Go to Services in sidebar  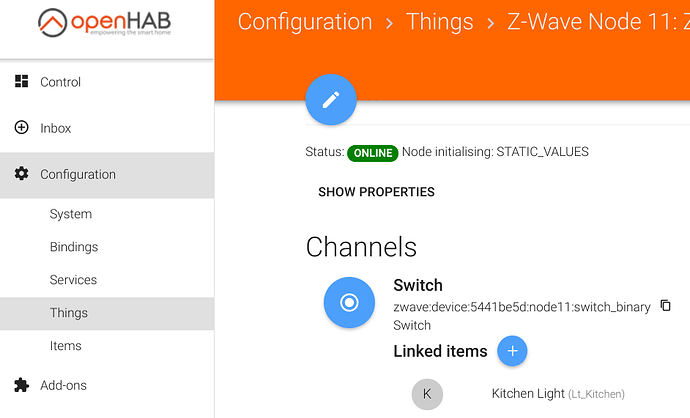[73, 280]
